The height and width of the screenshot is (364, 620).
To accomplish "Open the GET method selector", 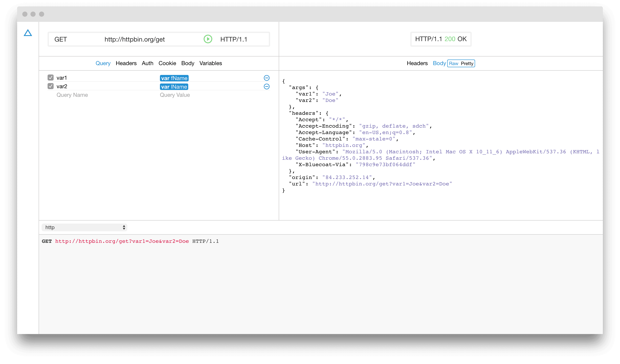I will click(60, 39).
